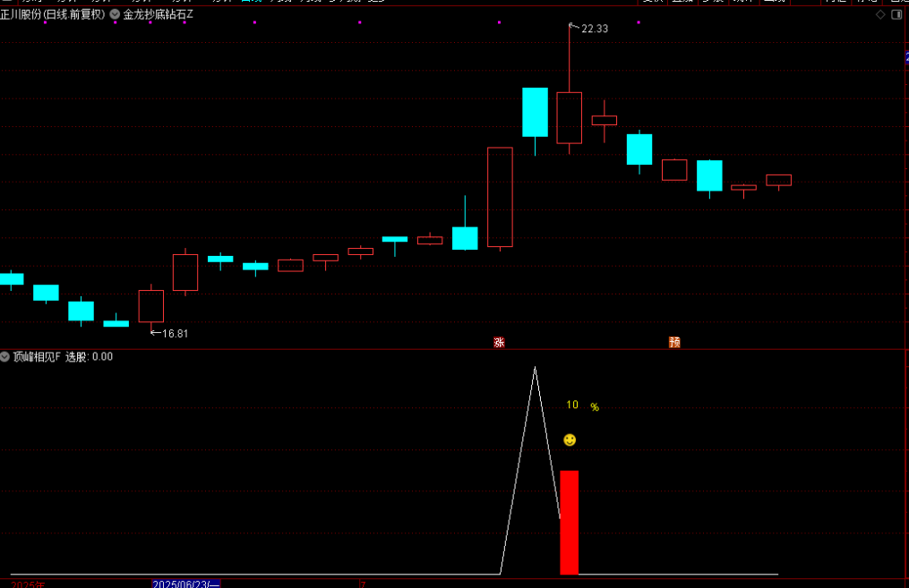Click the diamond icon at top right
This screenshot has width=909, height=588.
pos(879,15)
